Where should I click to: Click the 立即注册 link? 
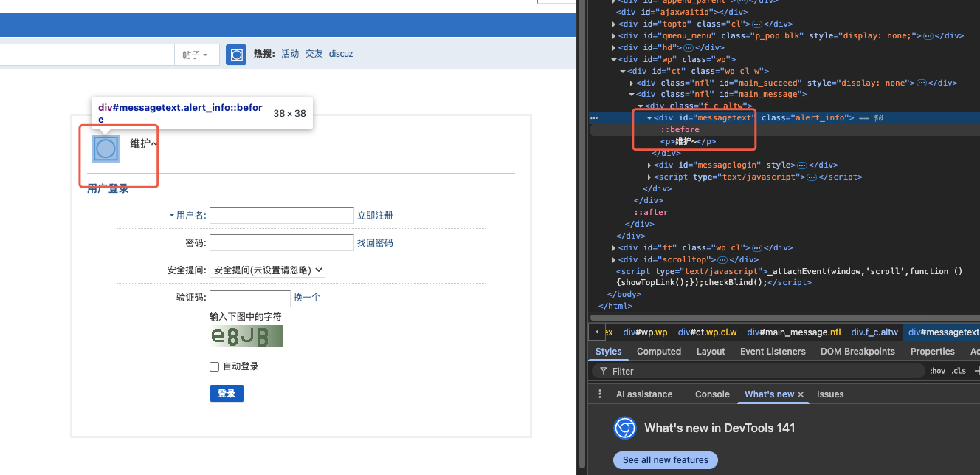pos(375,216)
